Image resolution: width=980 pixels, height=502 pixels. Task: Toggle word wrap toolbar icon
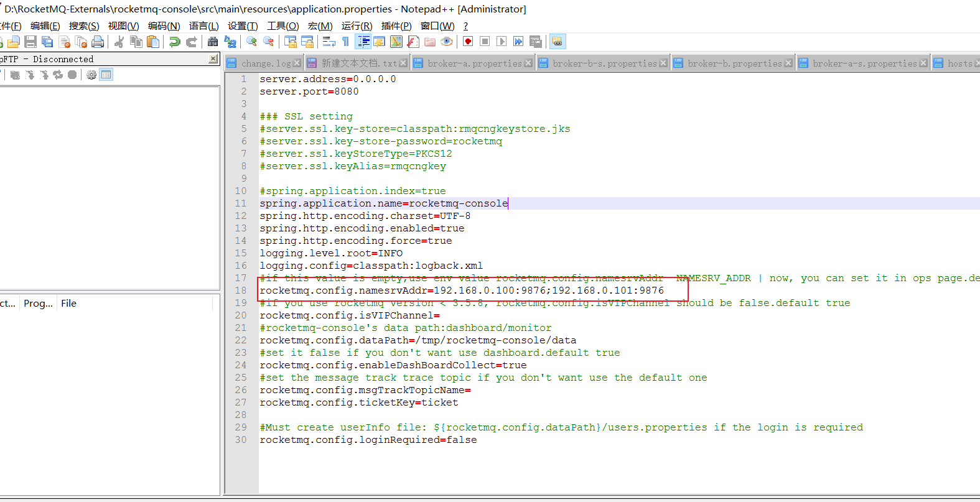(x=329, y=42)
